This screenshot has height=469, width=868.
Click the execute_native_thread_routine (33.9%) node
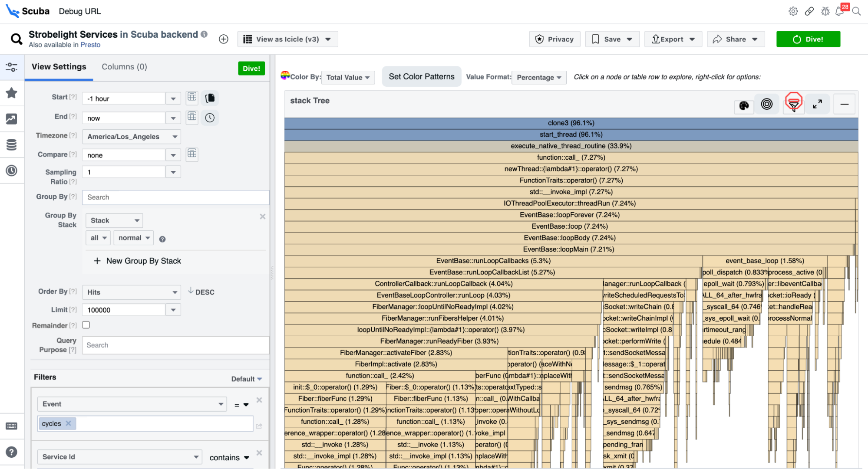[571, 146]
